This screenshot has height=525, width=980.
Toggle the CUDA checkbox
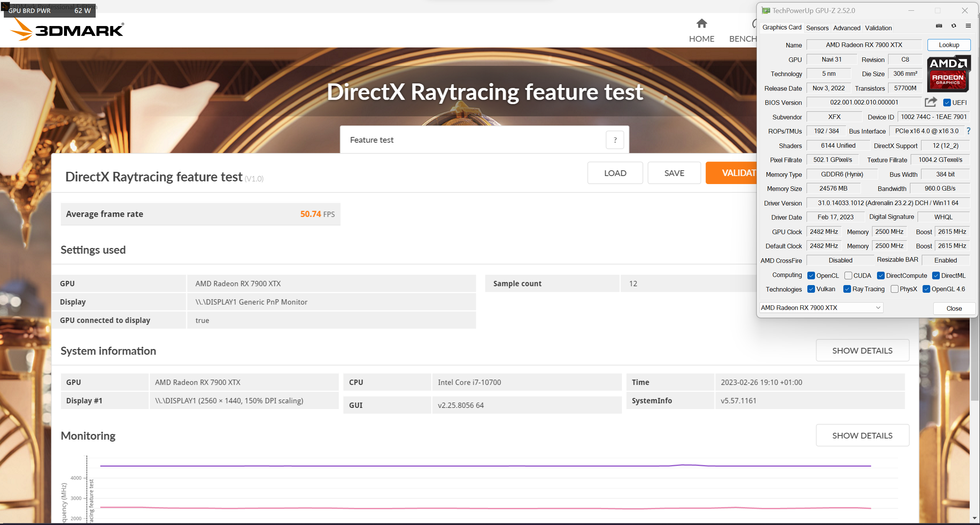[848, 276]
